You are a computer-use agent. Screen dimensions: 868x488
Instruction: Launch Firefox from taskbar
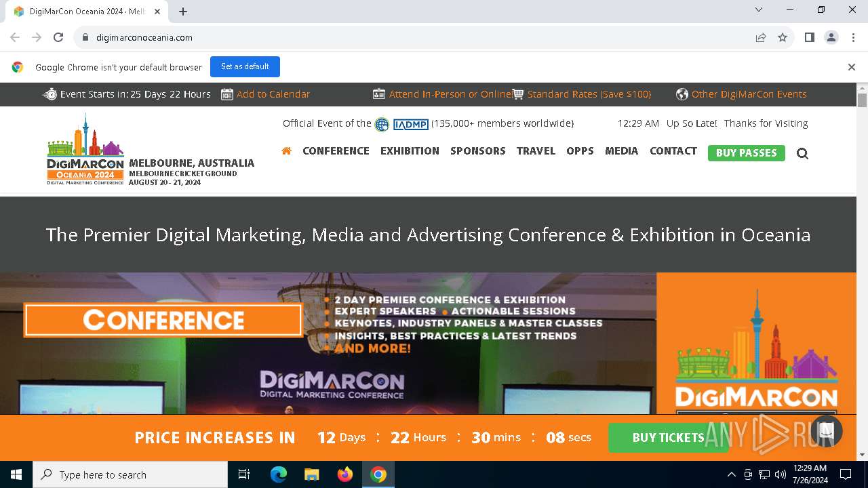click(x=345, y=474)
